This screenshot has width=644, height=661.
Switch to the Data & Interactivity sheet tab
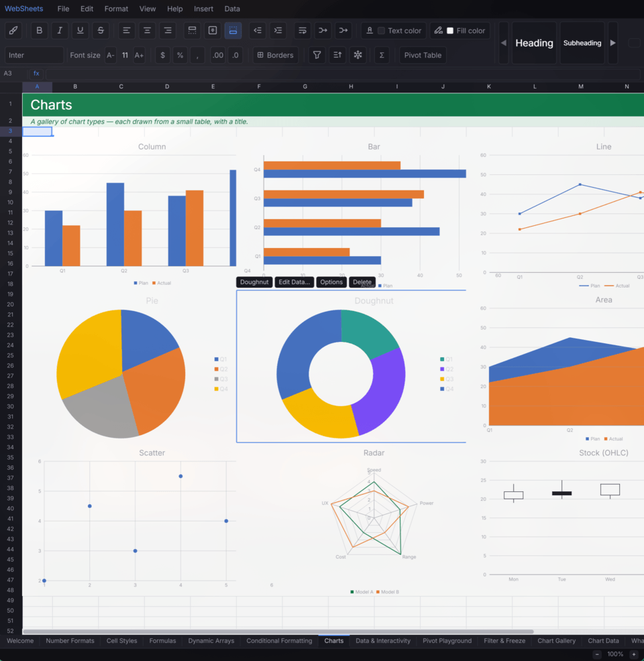click(383, 641)
